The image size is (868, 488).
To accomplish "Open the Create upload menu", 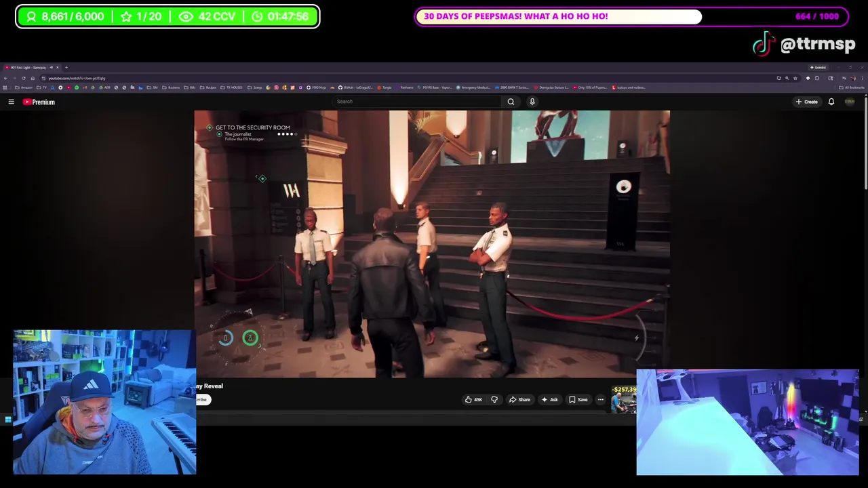I will tap(807, 102).
